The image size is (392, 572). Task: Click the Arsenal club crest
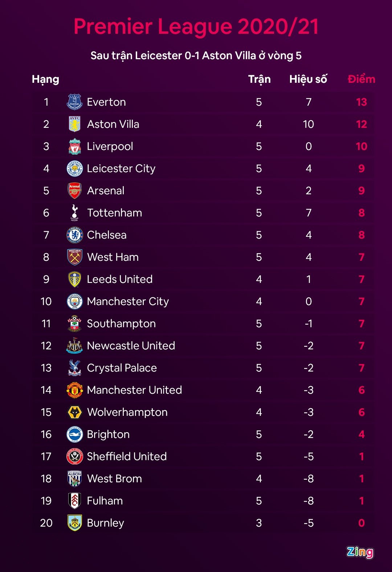pyautogui.click(x=74, y=191)
